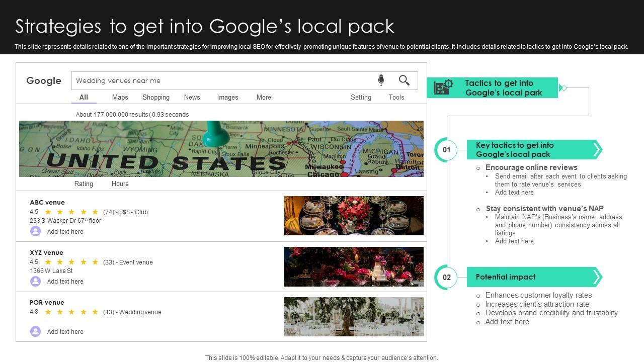Expand the Hours filter
The image size is (644, 362).
120,184
